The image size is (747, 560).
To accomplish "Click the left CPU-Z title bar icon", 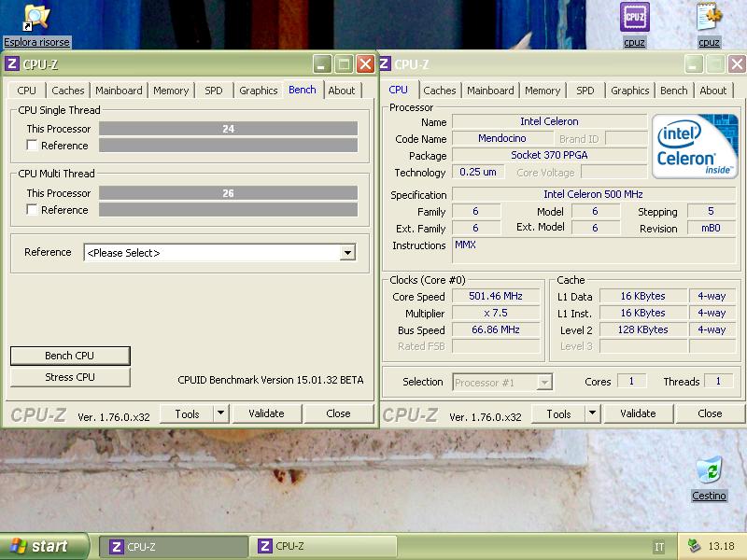I will (x=12, y=64).
